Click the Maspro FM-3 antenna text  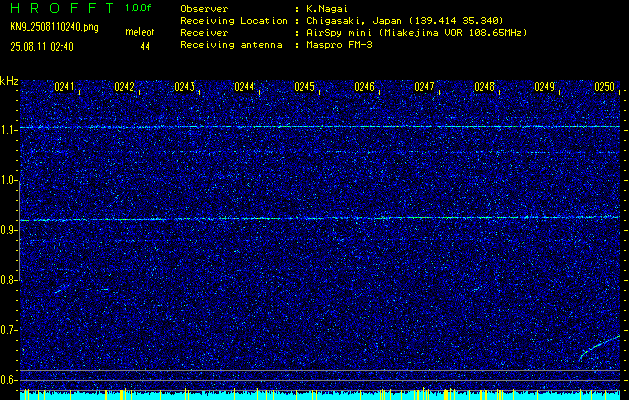339,45
